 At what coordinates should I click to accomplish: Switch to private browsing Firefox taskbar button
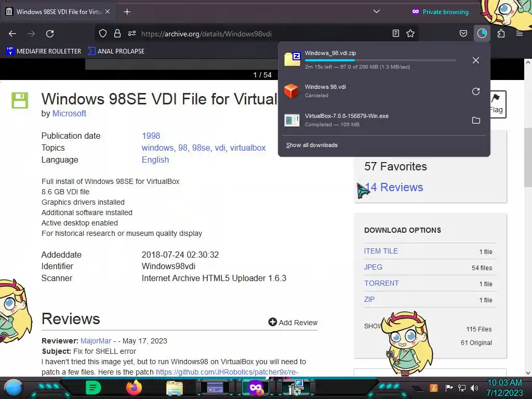(x=256, y=388)
